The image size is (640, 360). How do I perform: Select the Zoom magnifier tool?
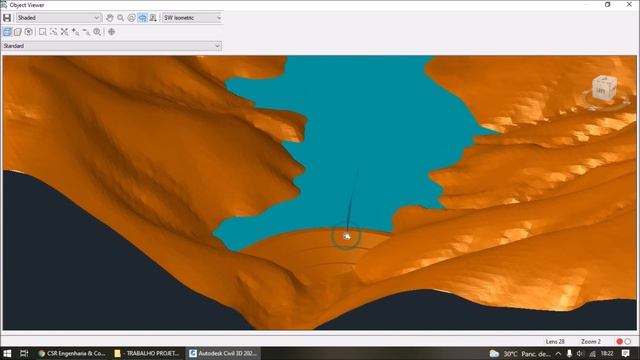pos(120,18)
